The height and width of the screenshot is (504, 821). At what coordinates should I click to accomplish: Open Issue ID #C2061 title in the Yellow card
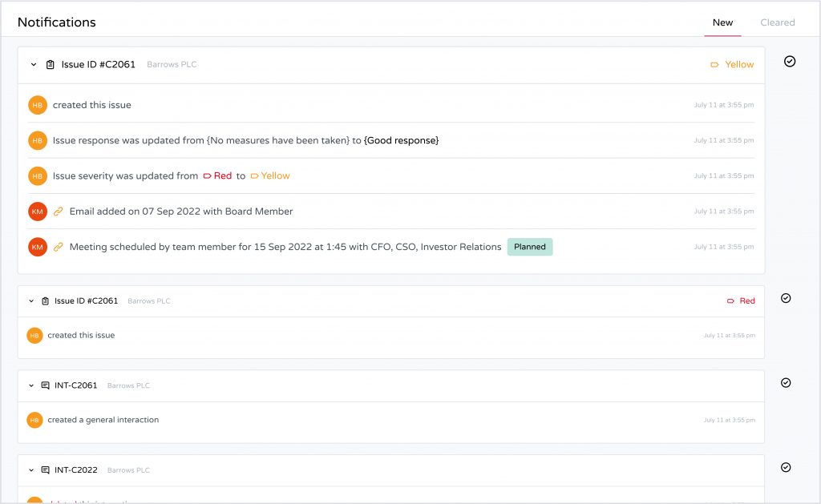(x=99, y=65)
